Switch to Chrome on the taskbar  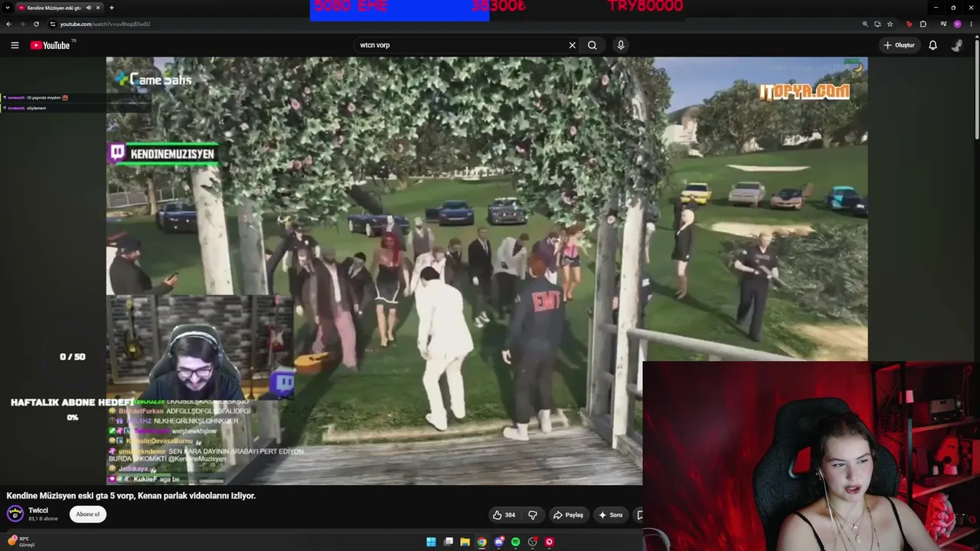[482, 542]
